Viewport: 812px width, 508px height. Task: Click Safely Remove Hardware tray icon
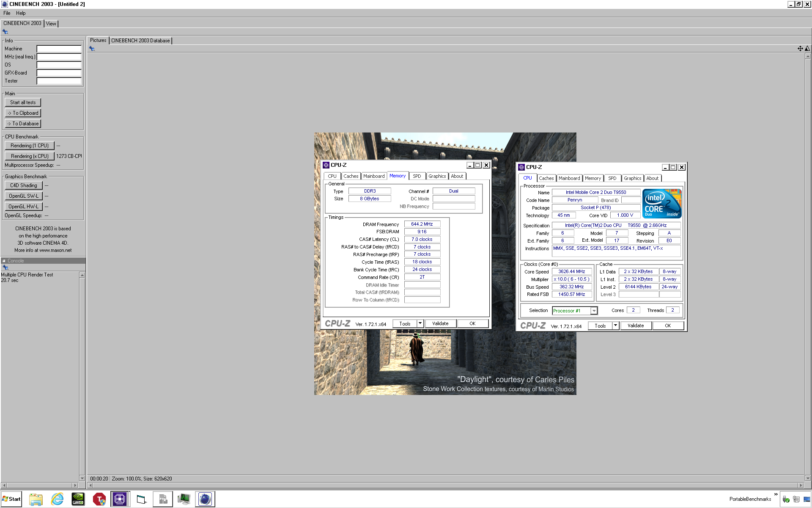click(786, 499)
